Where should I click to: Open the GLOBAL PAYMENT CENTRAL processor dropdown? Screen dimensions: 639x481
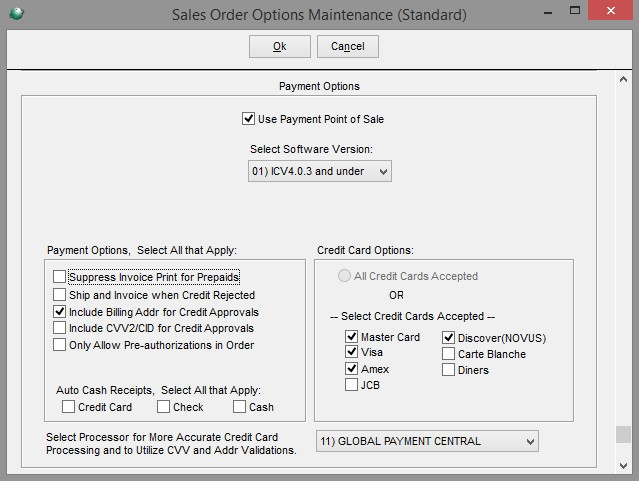click(427, 441)
